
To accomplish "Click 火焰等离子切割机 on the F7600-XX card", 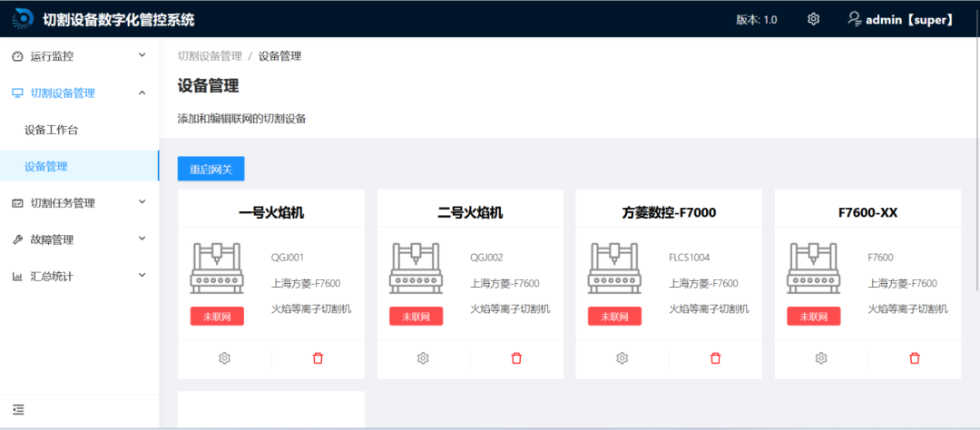I will [908, 308].
